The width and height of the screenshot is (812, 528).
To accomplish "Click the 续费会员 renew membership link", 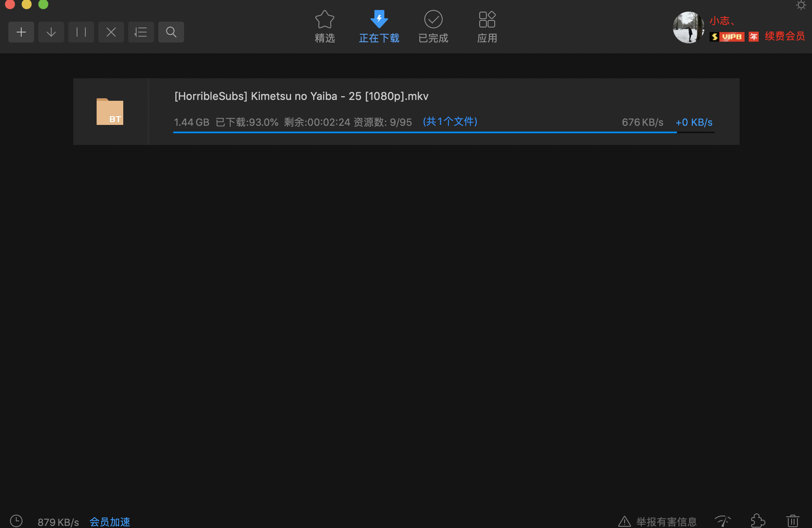I will coord(785,36).
